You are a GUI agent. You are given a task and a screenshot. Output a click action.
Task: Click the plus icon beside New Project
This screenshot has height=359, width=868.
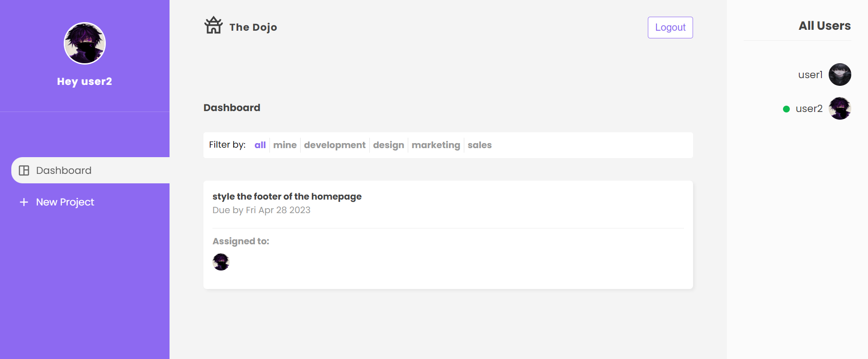point(24,202)
